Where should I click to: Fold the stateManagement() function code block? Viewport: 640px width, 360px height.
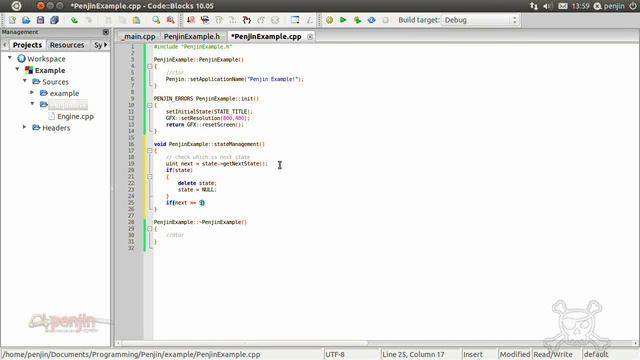149,151
